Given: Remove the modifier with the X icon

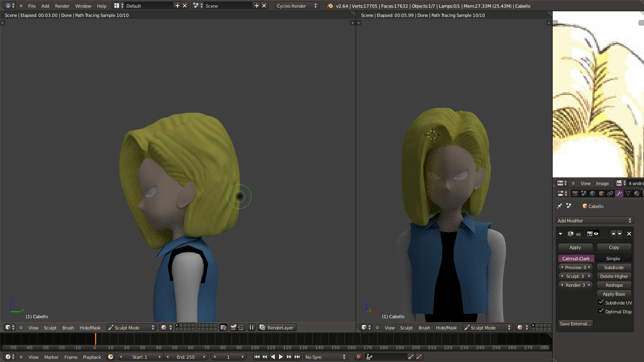Looking at the screenshot, I should [629, 234].
